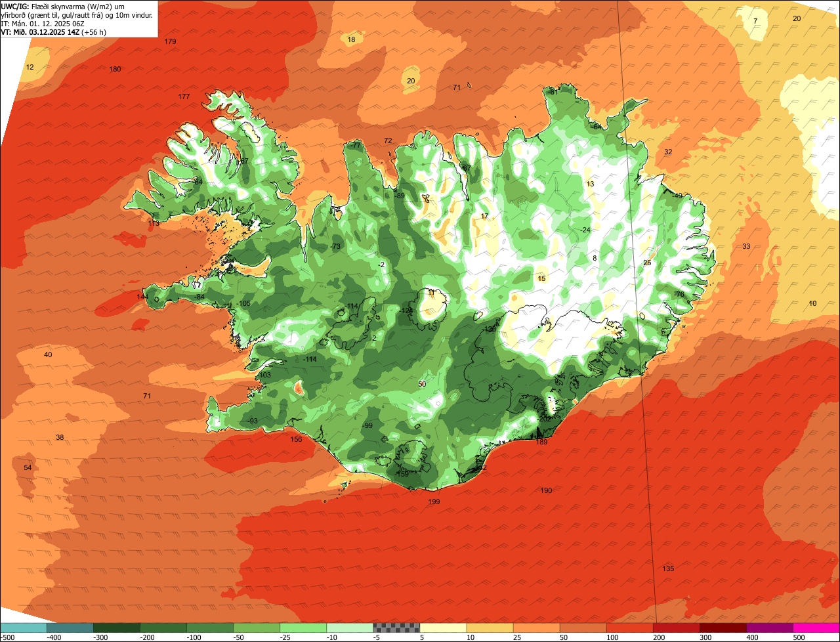The height and width of the screenshot is (642, 840).
Task: Click the value 199 off the south coast
Action: (x=434, y=502)
